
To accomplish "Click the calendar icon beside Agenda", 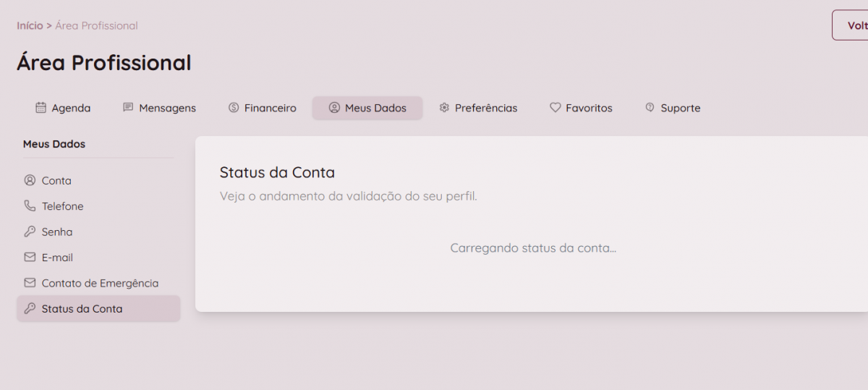I will pos(41,108).
